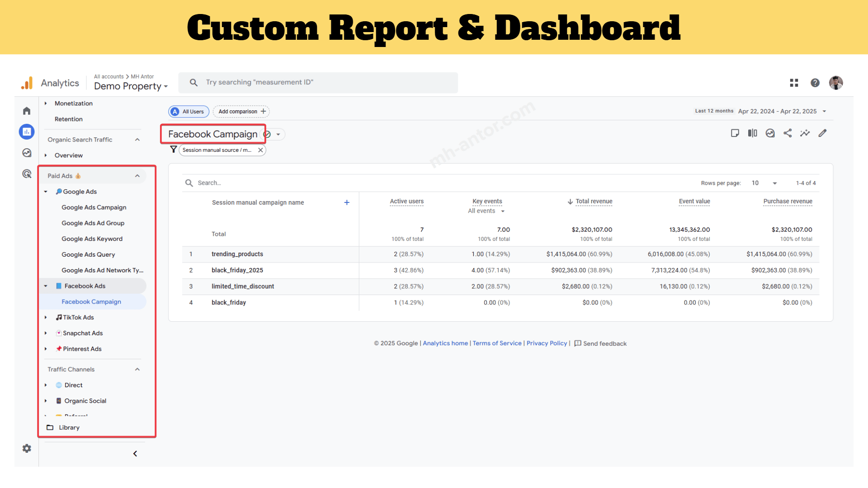868x488 pixels.
Task: Open Google Ads Ad Group report
Action: coord(93,223)
